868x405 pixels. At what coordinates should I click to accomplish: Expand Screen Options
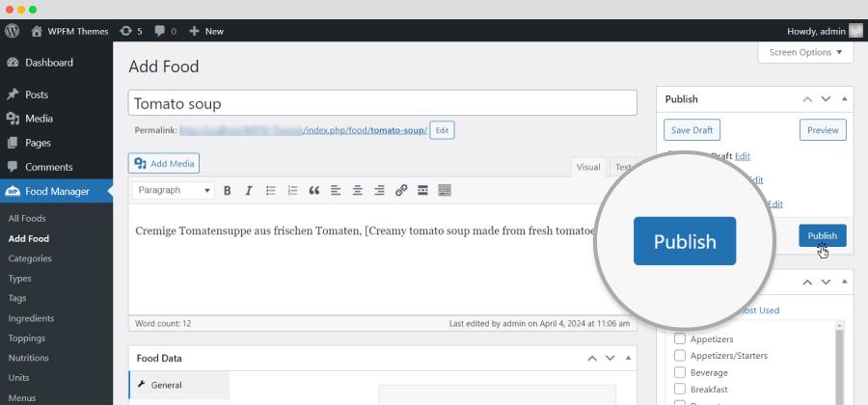[x=805, y=53]
